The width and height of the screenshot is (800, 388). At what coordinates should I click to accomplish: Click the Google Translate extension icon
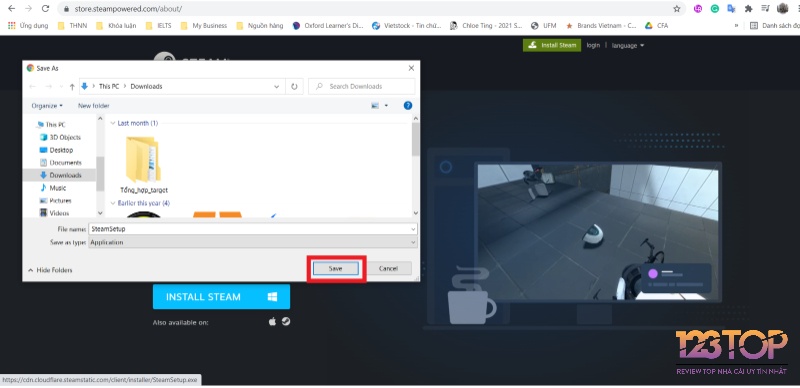[x=731, y=9]
